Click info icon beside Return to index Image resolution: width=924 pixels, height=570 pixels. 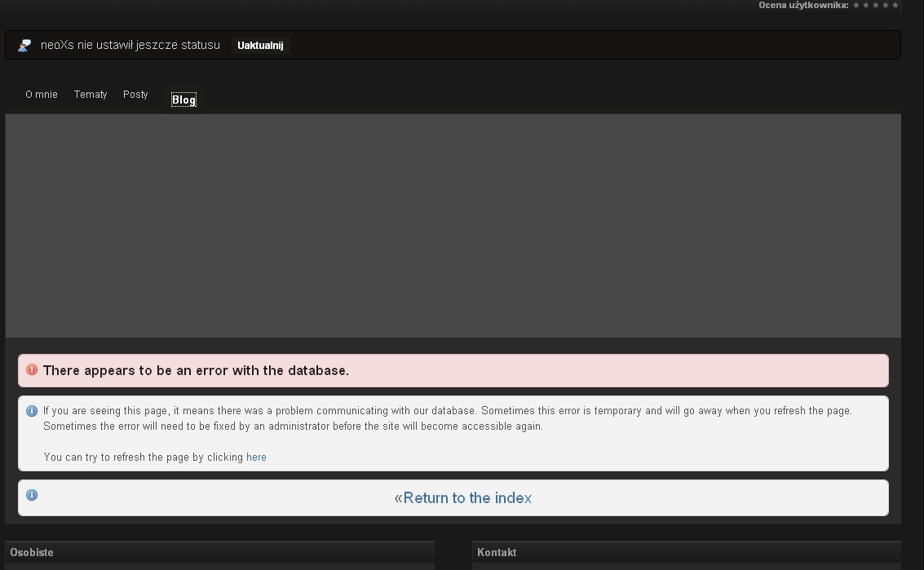(32, 495)
